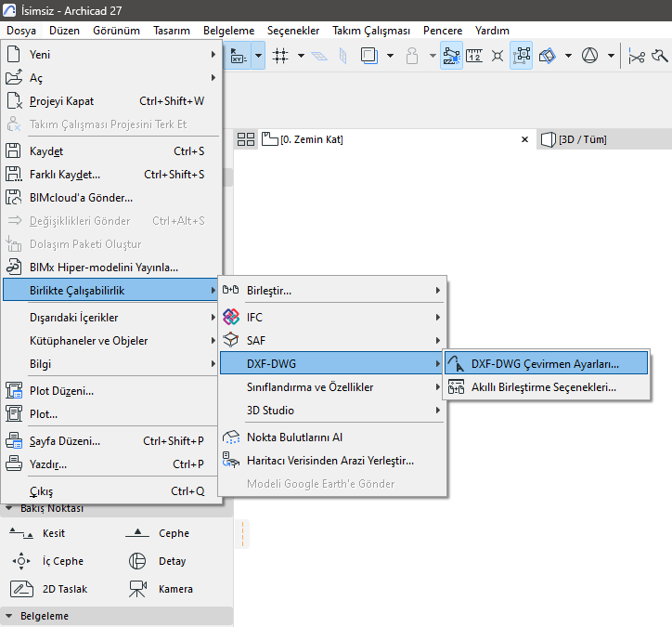Viewport: 672px width, 627px height.
Task: Select Projeyi Kapat menu entry
Action: (111, 100)
